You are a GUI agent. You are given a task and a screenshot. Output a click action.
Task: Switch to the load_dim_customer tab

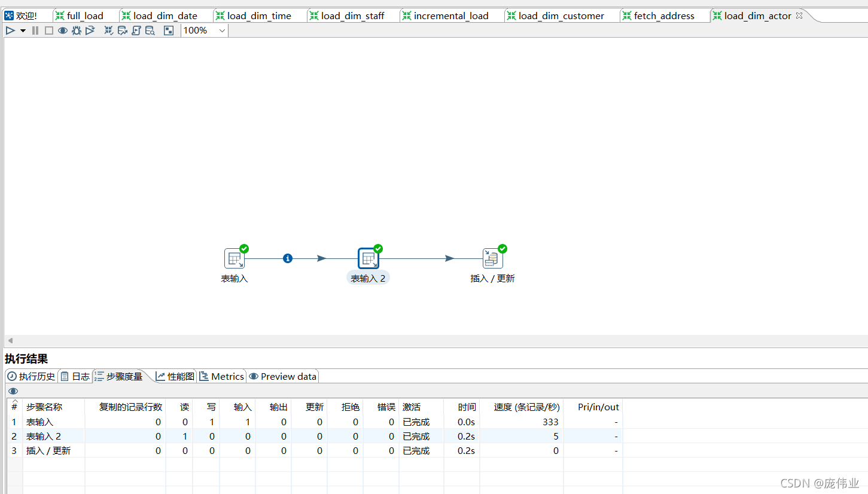(561, 16)
